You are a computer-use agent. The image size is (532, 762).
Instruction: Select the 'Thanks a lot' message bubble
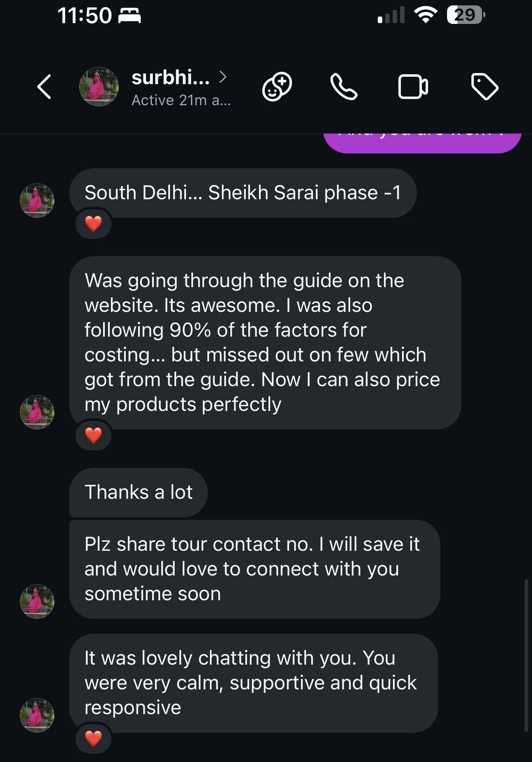click(x=139, y=492)
